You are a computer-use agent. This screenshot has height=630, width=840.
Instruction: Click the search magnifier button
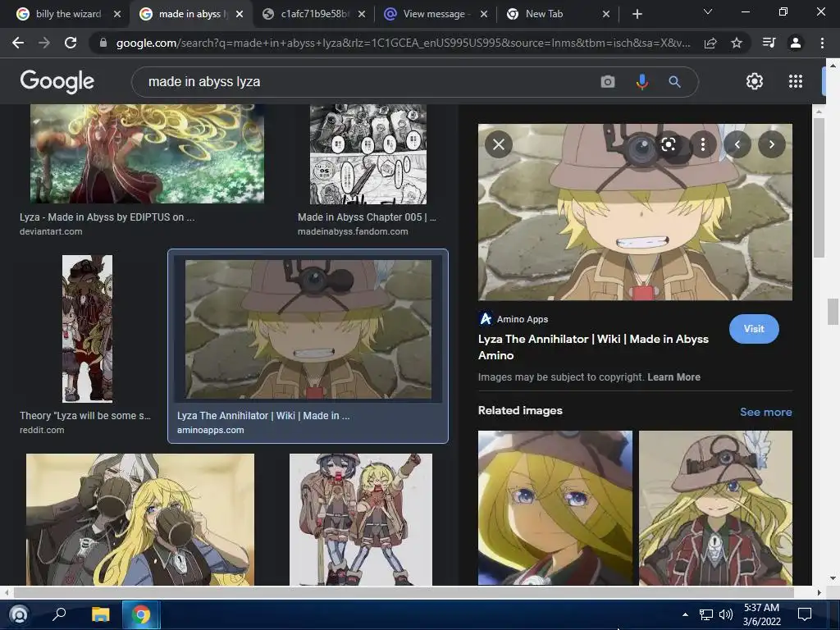[x=674, y=81]
